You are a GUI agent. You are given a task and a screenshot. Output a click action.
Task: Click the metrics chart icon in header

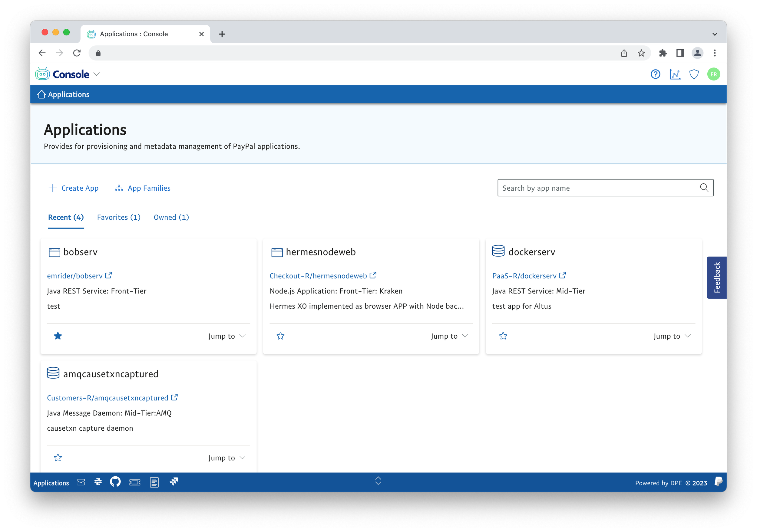675,74
